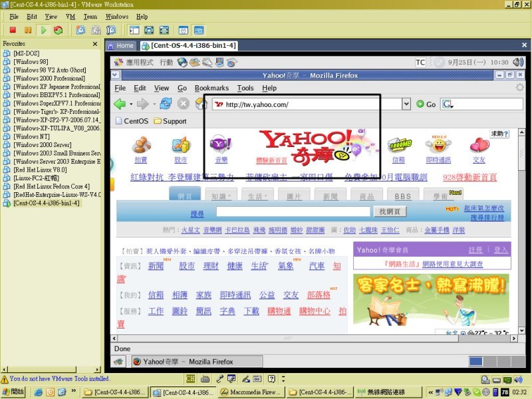Viewport: 532px width, 399px height.
Task: Toggle the Favorites sidebar panel icon in VMware toolbar
Action: 134,30
